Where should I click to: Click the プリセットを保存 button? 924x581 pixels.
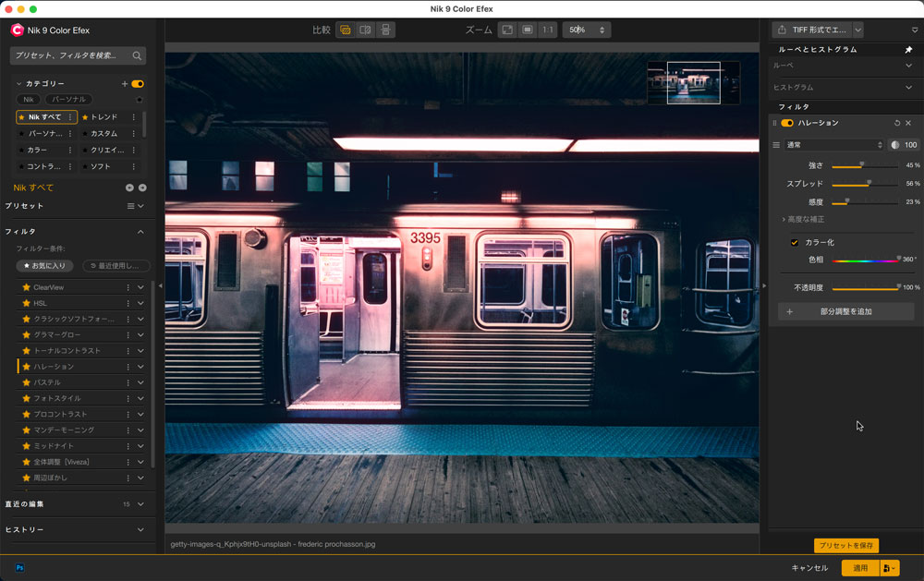coord(845,546)
